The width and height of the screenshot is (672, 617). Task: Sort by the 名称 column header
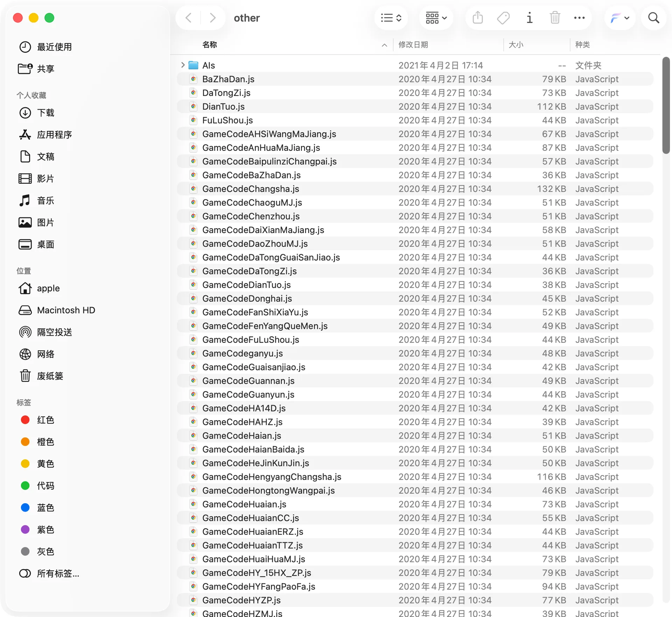pyautogui.click(x=209, y=45)
